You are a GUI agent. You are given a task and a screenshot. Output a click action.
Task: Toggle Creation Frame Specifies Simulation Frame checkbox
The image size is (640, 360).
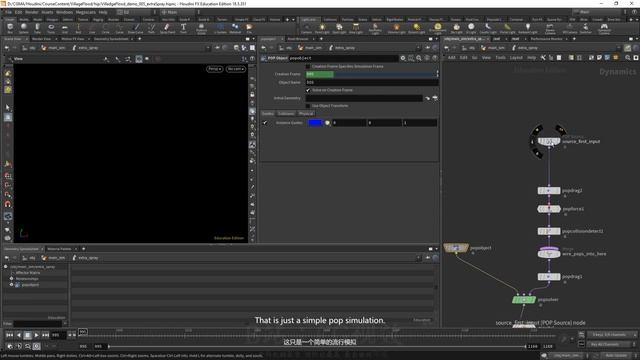308,66
